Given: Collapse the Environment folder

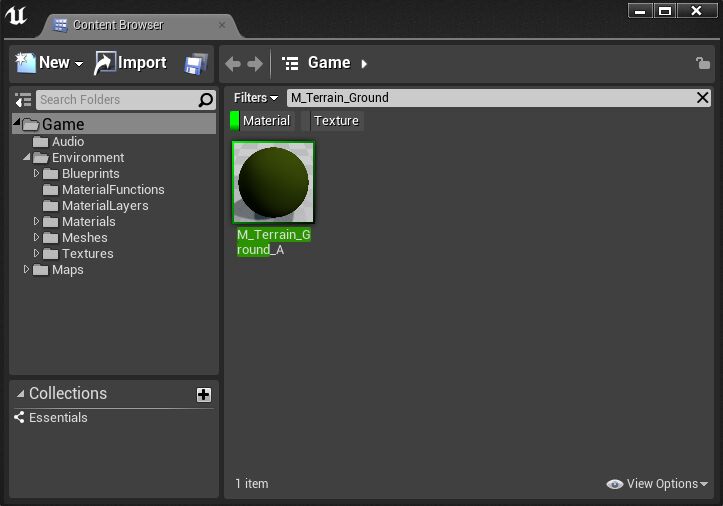Looking at the screenshot, I should click(x=27, y=157).
